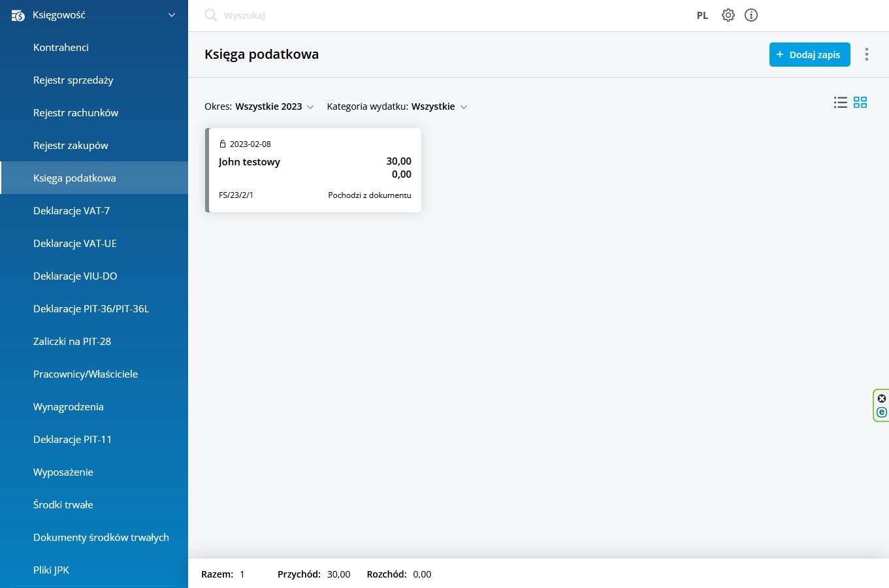
Task: Click the lock icon on the 2023-02-08 entry
Action: [x=223, y=144]
